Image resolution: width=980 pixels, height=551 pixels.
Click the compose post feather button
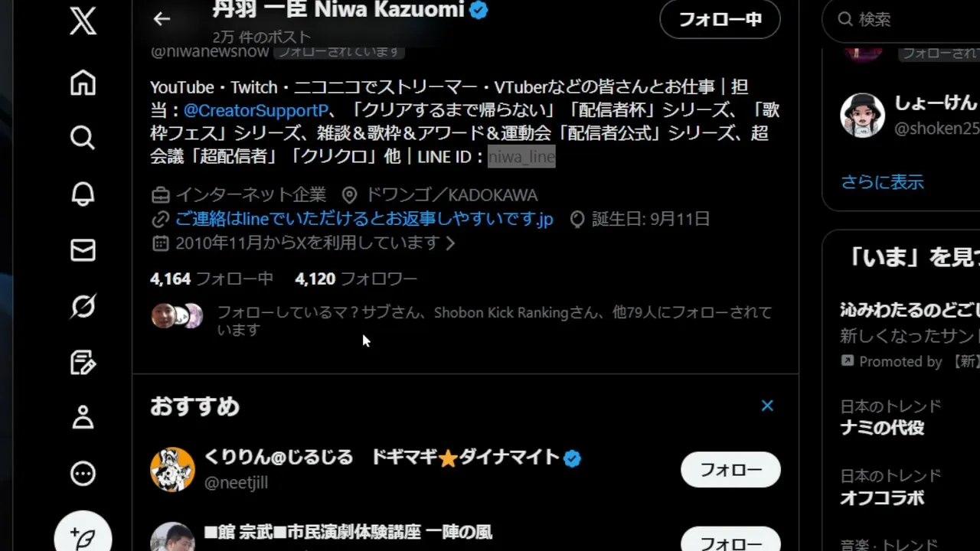coord(83,536)
